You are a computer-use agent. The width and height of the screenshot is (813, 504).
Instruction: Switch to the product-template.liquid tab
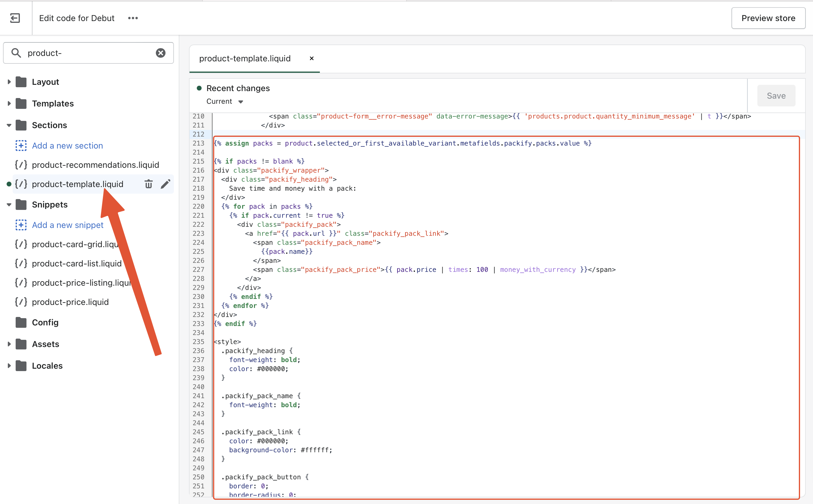245,58
